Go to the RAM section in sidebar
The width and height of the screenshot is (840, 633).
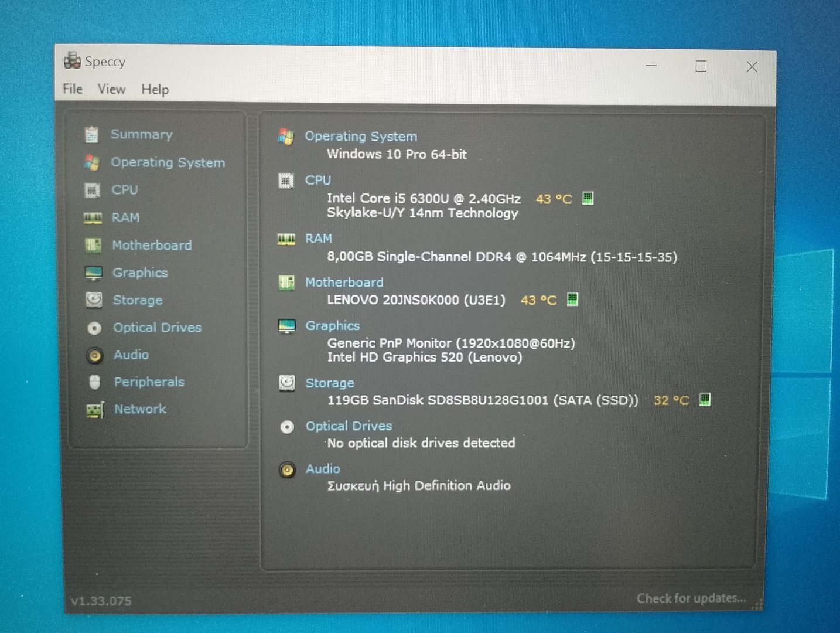click(125, 217)
